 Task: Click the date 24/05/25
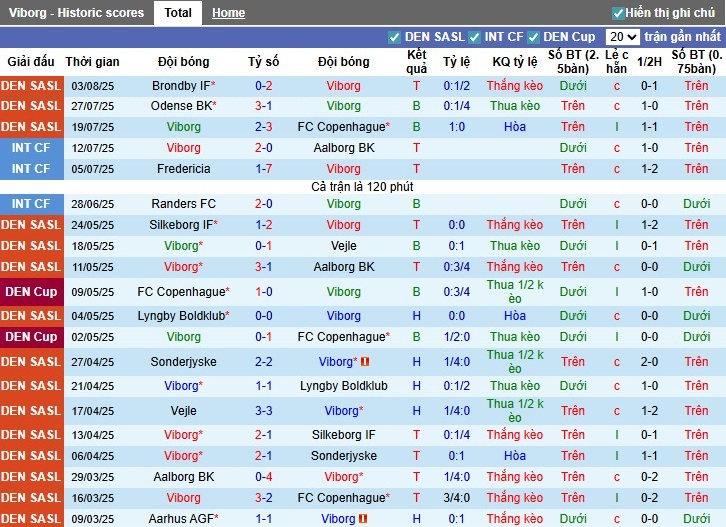tap(92, 225)
